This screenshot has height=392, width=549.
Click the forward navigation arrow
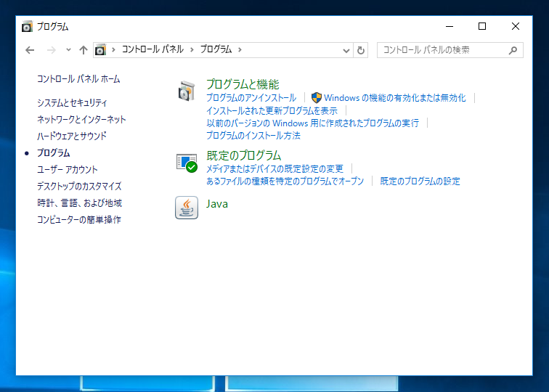coord(51,50)
